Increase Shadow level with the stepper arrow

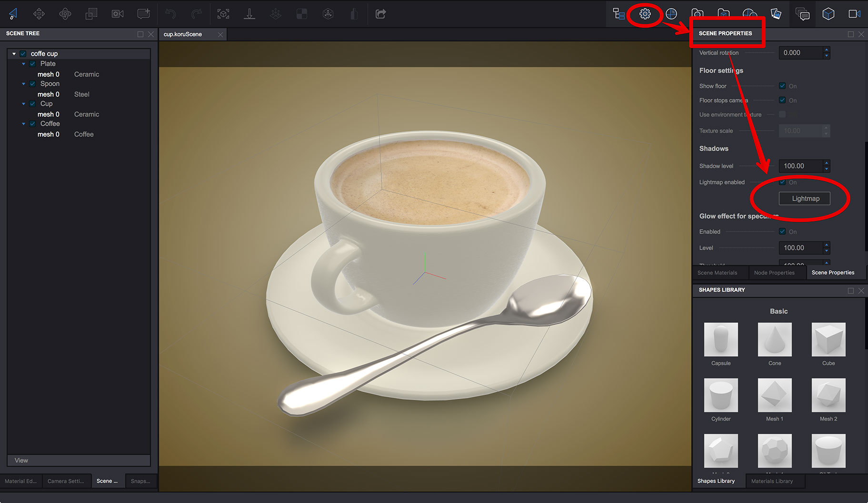click(827, 164)
